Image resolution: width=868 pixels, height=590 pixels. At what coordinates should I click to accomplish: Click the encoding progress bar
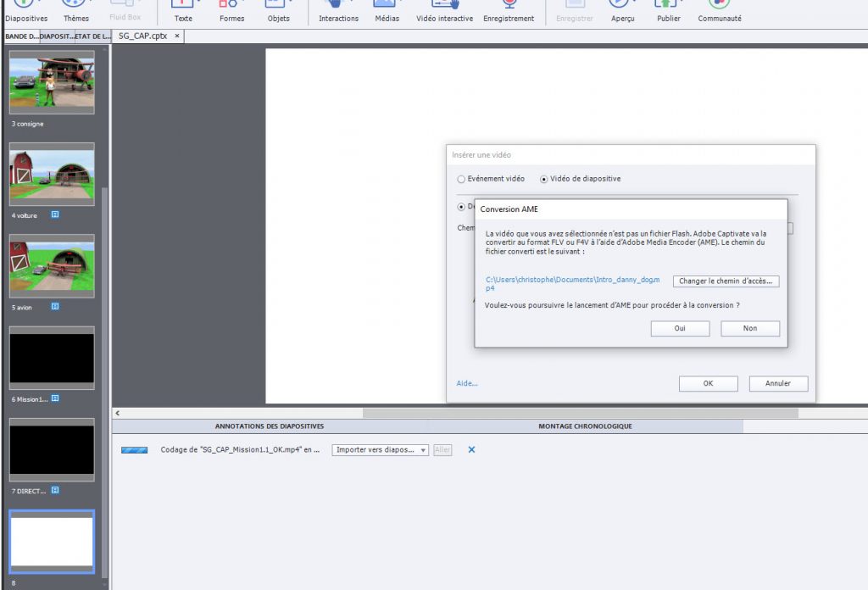click(135, 449)
